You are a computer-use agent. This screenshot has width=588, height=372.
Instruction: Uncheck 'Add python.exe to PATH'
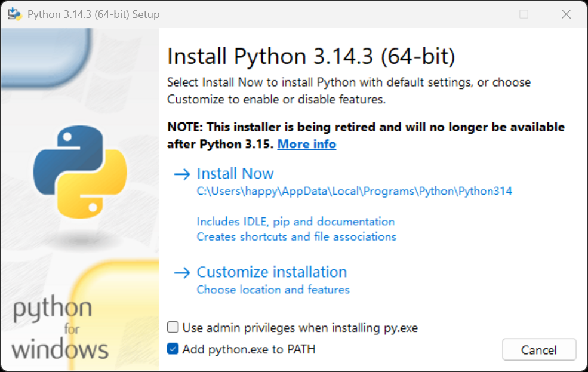point(173,348)
